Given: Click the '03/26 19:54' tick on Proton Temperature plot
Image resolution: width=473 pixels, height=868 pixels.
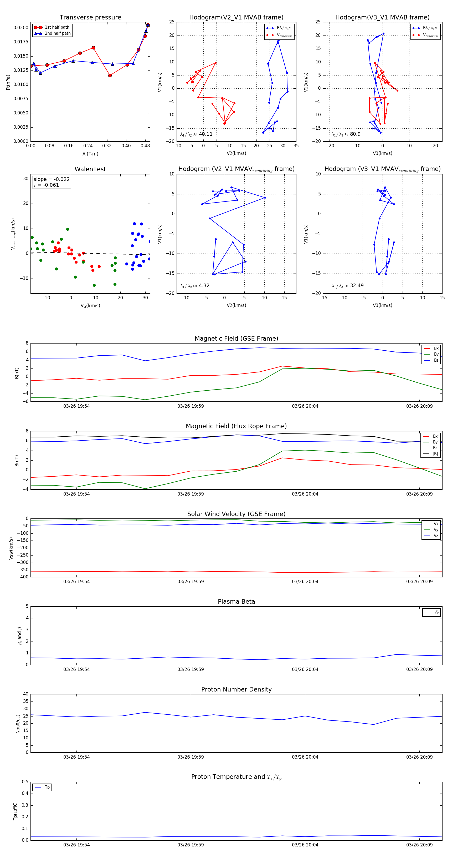Looking at the screenshot, I should (x=76, y=845).
